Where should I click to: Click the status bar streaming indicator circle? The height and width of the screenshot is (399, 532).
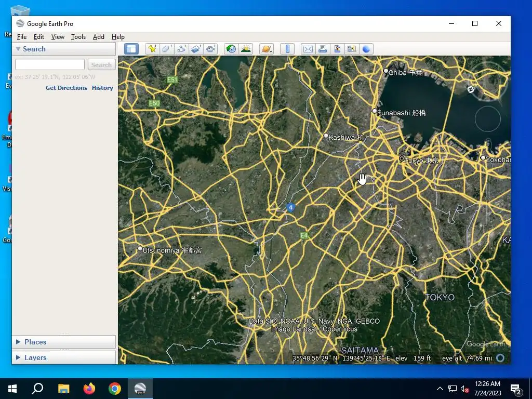pos(500,358)
